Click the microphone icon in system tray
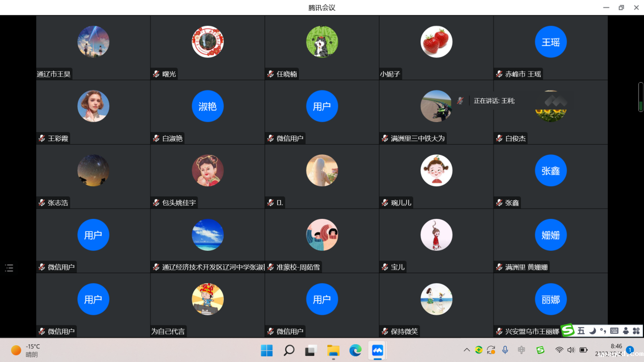The height and width of the screenshot is (362, 644). [x=505, y=350]
